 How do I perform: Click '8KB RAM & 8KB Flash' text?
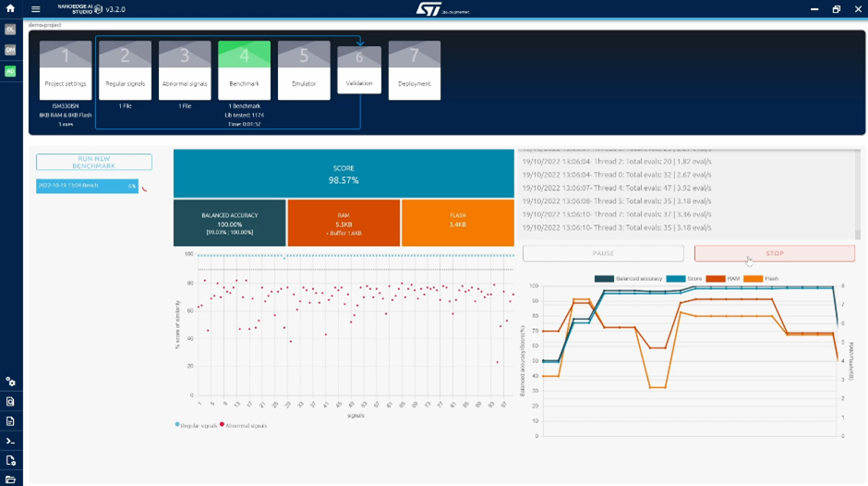66,115
